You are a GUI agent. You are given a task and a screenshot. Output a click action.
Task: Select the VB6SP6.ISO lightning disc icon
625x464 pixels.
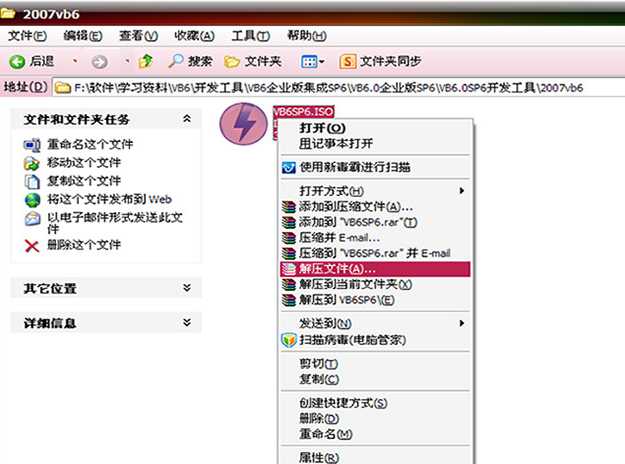pyautogui.click(x=244, y=124)
